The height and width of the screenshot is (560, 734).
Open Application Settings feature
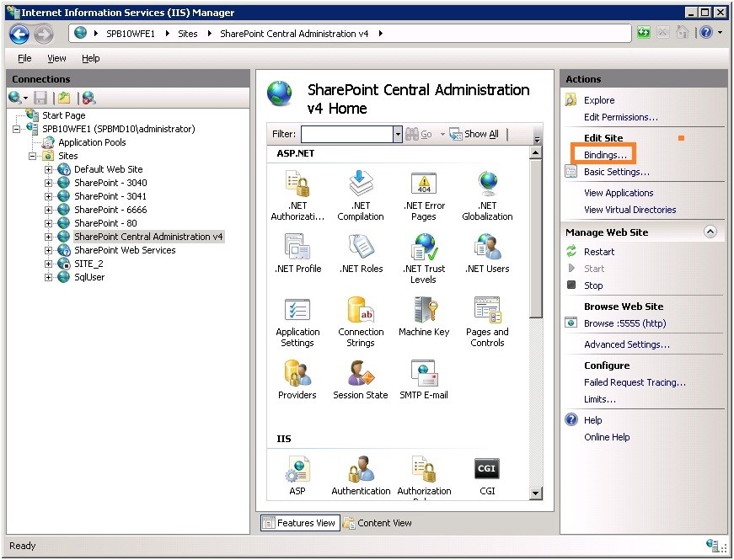pos(297,322)
